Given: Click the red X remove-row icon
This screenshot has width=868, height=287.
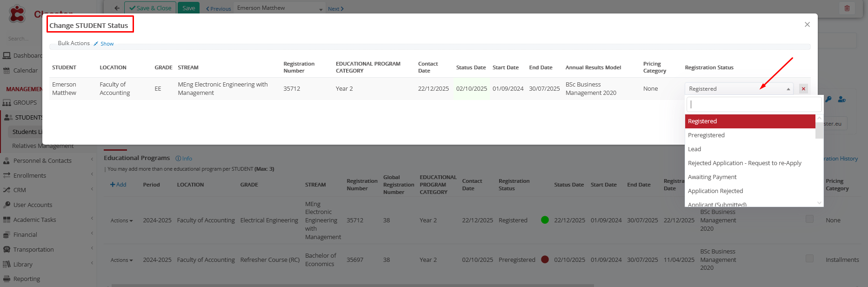Looking at the screenshot, I should click(803, 89).
